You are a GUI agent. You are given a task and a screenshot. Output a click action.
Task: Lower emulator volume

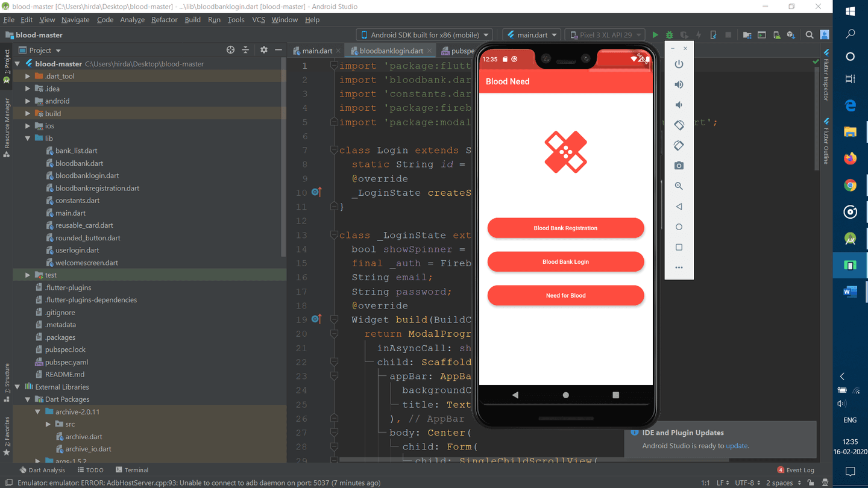tap(679, 105)
